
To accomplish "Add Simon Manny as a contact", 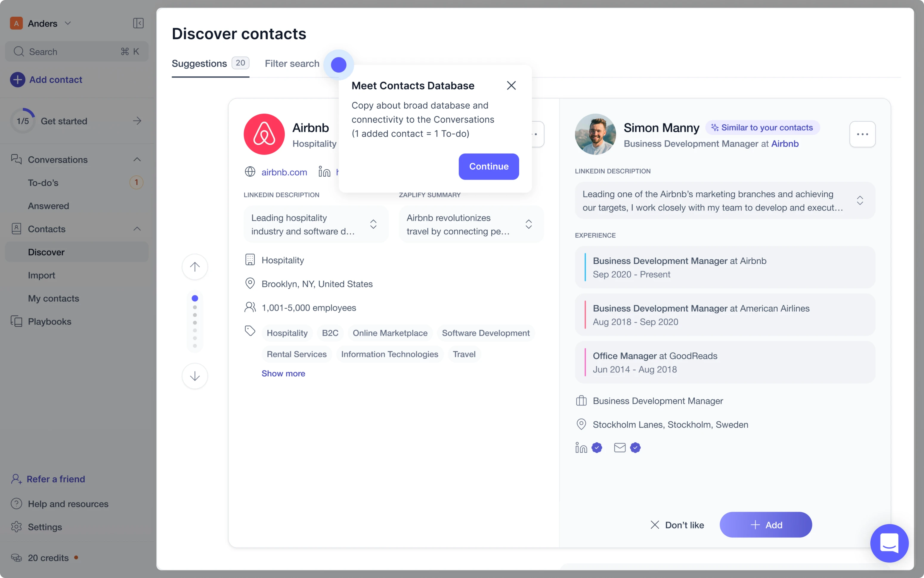I will (x=766, y=525).
